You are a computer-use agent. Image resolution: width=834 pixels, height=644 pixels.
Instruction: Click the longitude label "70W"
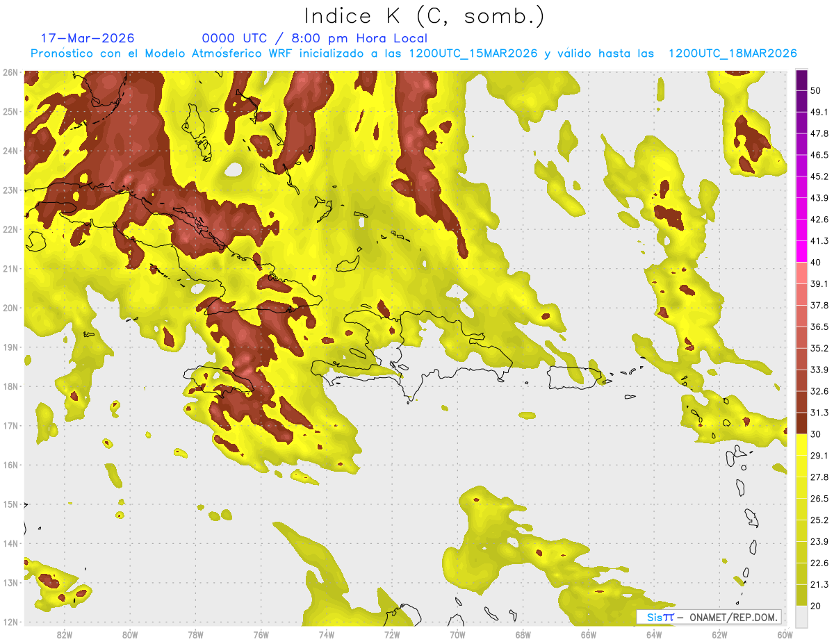point(457,634)
